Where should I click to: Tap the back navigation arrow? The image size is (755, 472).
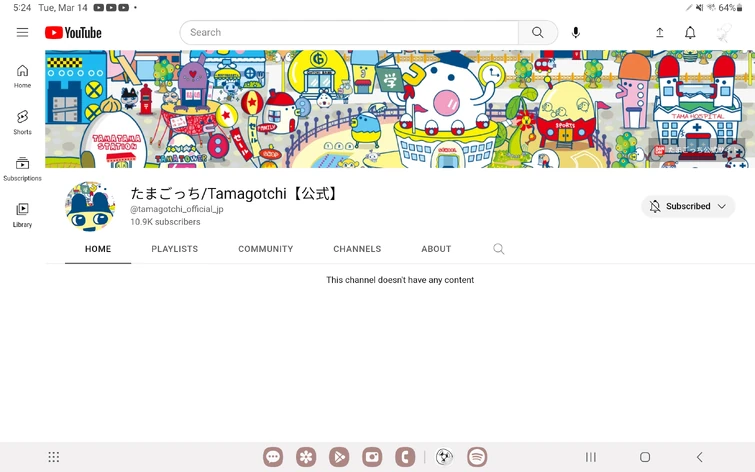pos(700,457)
